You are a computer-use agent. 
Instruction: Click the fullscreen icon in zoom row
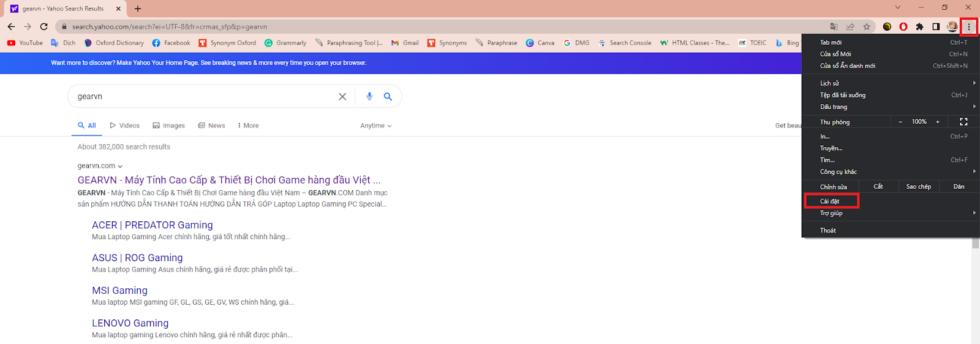[963, 122]
